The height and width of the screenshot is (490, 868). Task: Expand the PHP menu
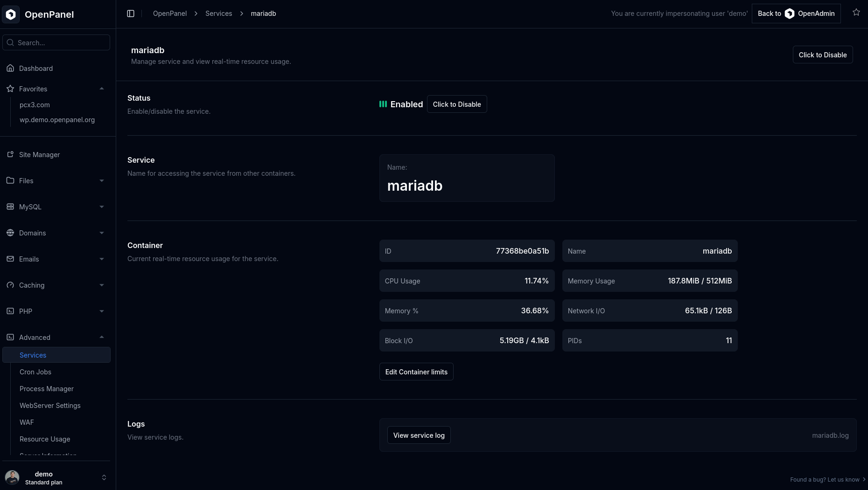pyautogui.click(x=102, y=311)
